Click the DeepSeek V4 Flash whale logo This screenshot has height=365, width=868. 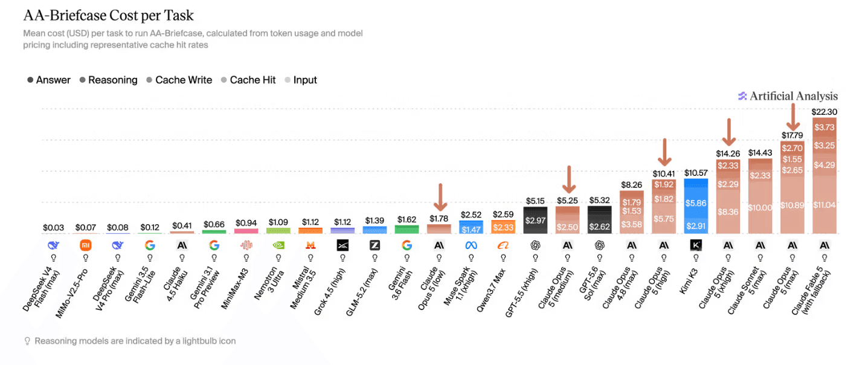[x=53, y=245]
